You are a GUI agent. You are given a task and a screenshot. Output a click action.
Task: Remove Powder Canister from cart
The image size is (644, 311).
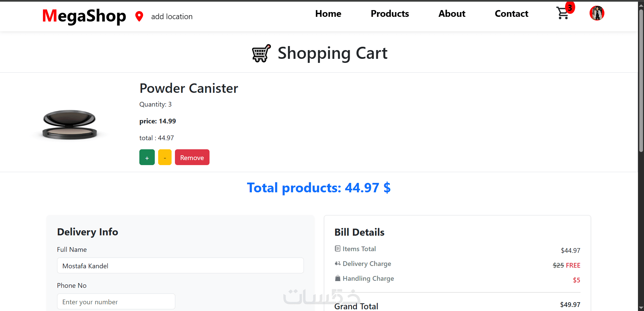[x=192, y=157]
